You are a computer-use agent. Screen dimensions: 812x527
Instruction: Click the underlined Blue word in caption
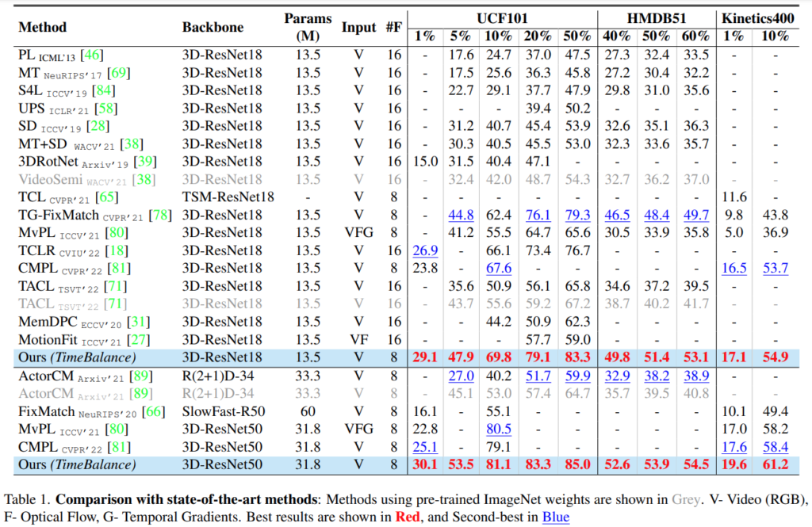555,517
